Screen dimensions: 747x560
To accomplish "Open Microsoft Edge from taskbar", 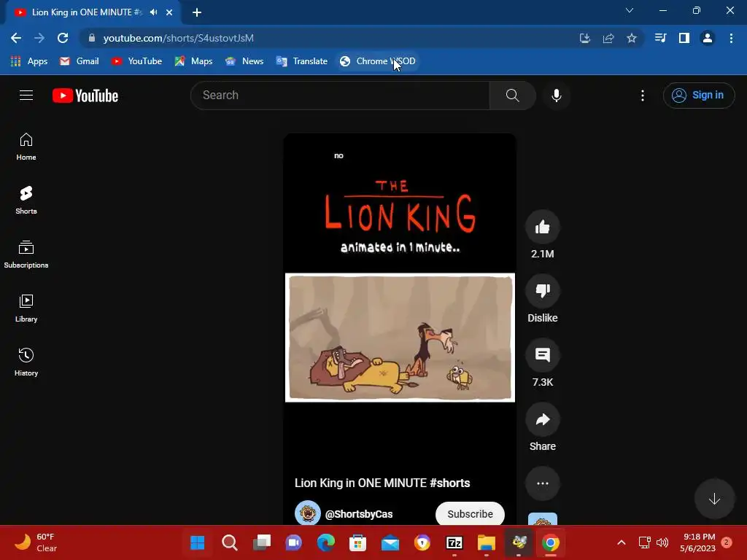I will (x=326, y=542).
